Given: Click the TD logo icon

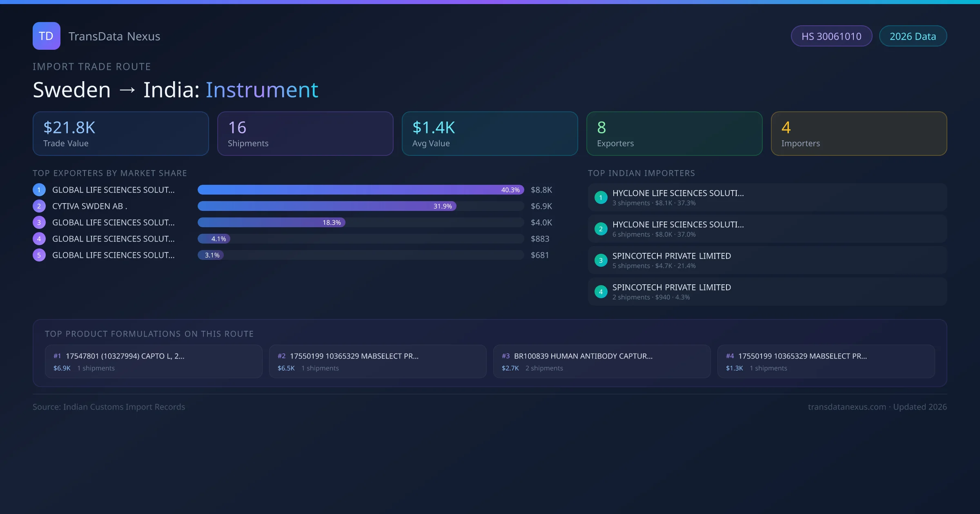Looking at the screenshot, I should tap(46, 36).
